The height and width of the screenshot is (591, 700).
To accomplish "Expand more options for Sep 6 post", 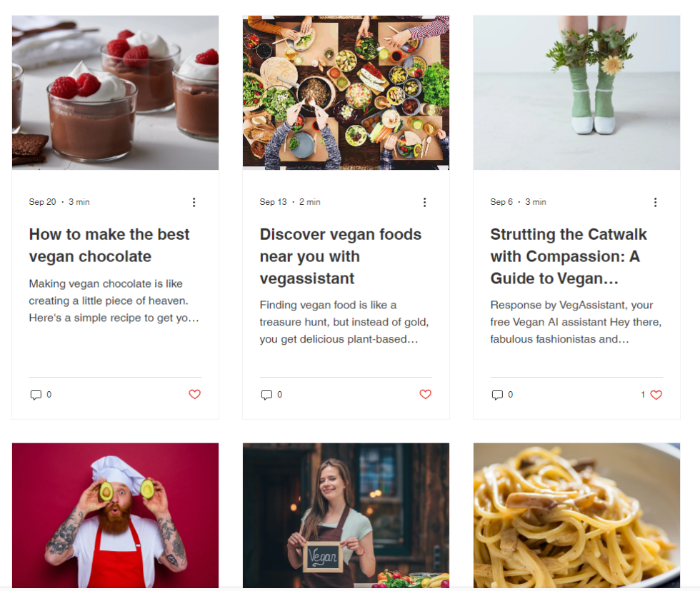I will (x=656, y=202).
